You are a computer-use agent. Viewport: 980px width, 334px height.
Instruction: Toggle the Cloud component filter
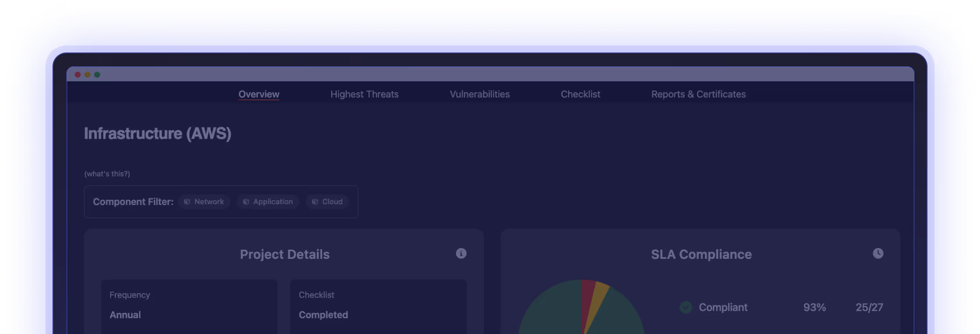[x=327, y=202]
